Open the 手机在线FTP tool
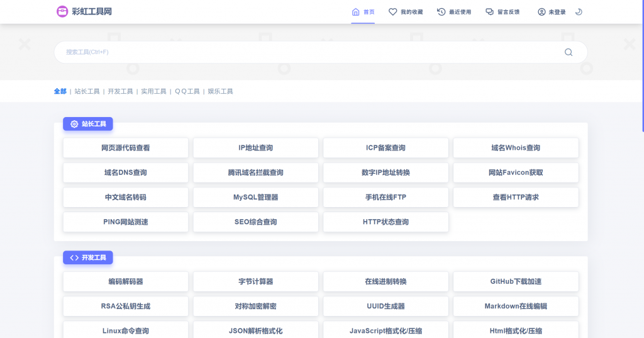Image resolution: width=644 pixels, height=338 pixels. [386, 198]
